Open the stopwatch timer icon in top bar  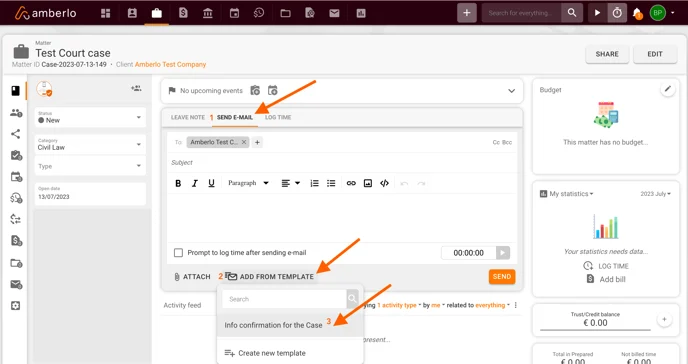pos(617,13)
